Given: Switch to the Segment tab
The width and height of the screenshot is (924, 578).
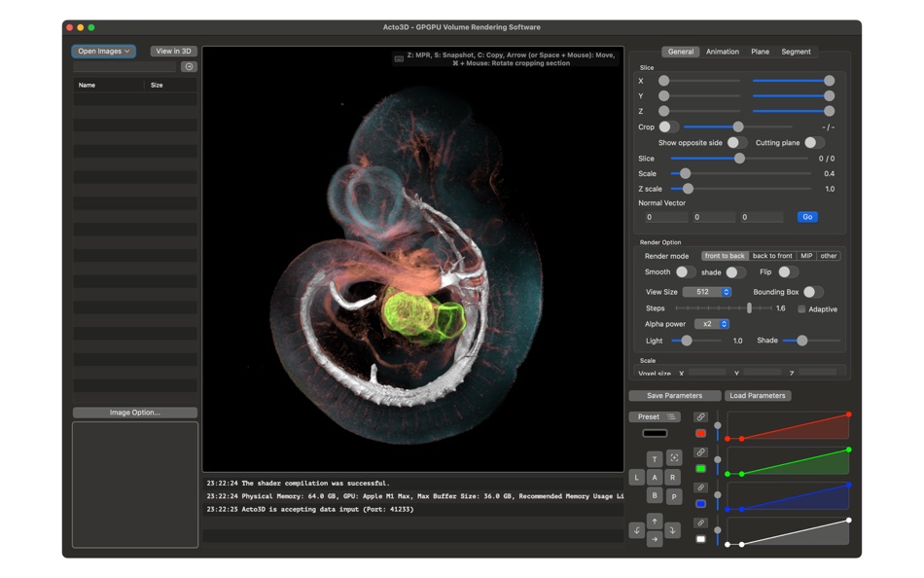Looking at the screenshot, I should [x=796, y=52].
